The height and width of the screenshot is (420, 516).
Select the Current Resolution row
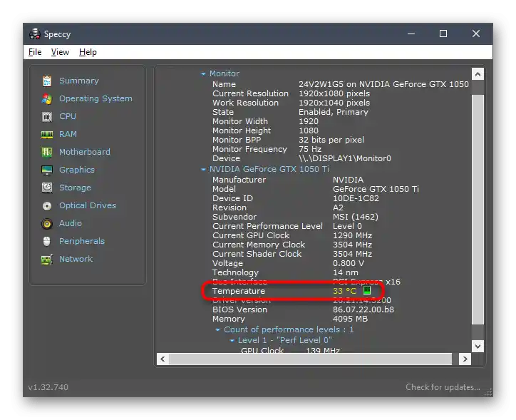pyautogui.click(x=291, y=93)
